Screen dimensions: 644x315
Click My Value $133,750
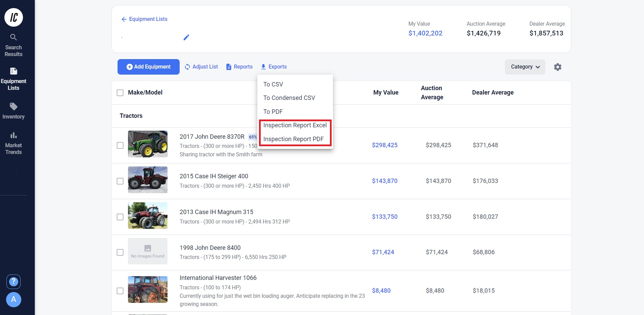(x=385, y=217)
